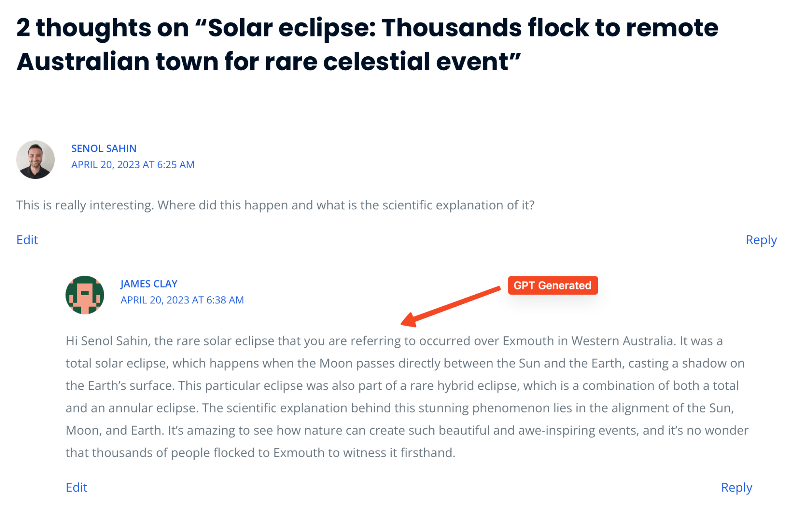The image size is (812, 516).
Task: Edit James Clay's reply comment
Action: [76, 487]
